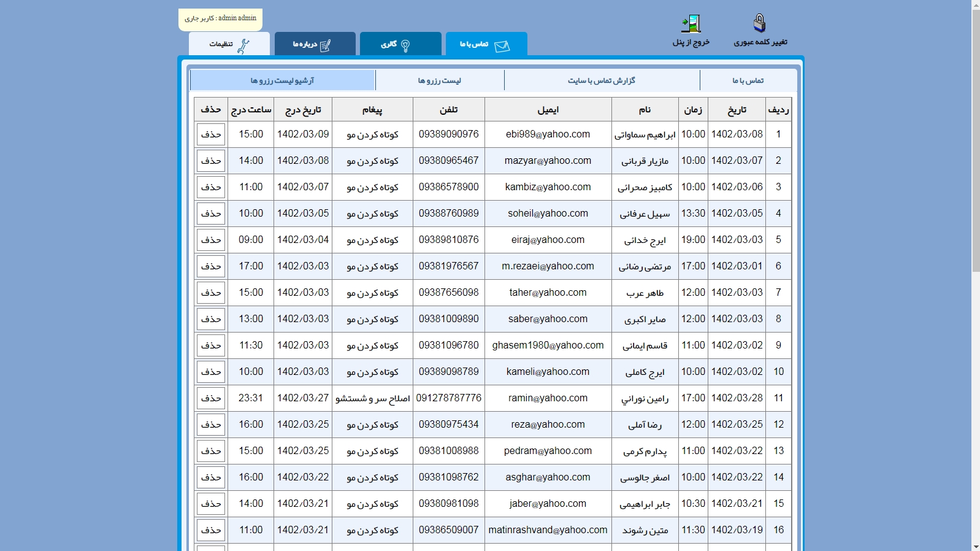Screen dimensions: 980x551
Task: Click date 1402/03/28 in row 11
Action: click(x=737, y=398)
